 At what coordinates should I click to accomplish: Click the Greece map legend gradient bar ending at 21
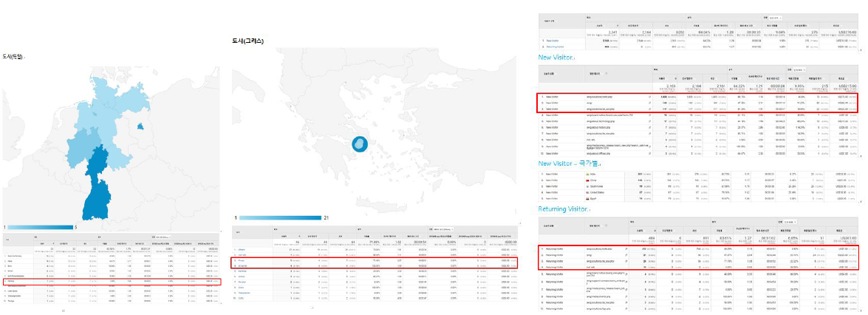(x=280, y=218)
